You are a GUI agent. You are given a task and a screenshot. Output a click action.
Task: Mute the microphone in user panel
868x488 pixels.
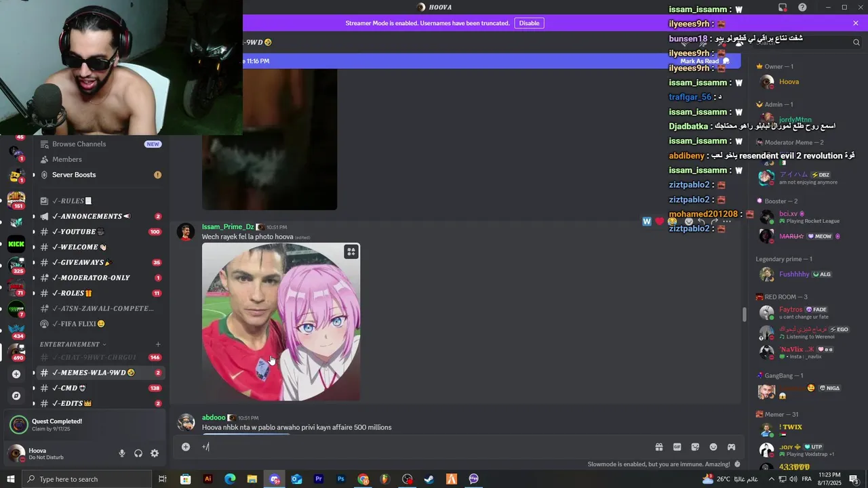coord(122,453)
